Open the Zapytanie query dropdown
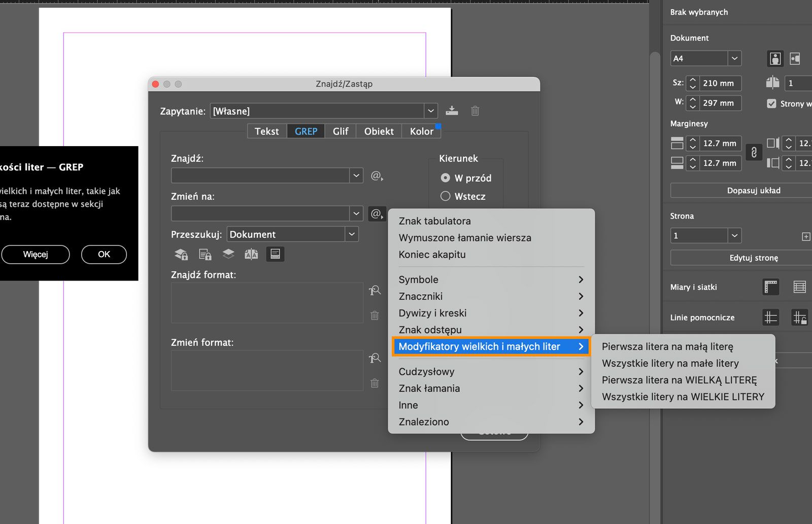 [x=430, y=111]
